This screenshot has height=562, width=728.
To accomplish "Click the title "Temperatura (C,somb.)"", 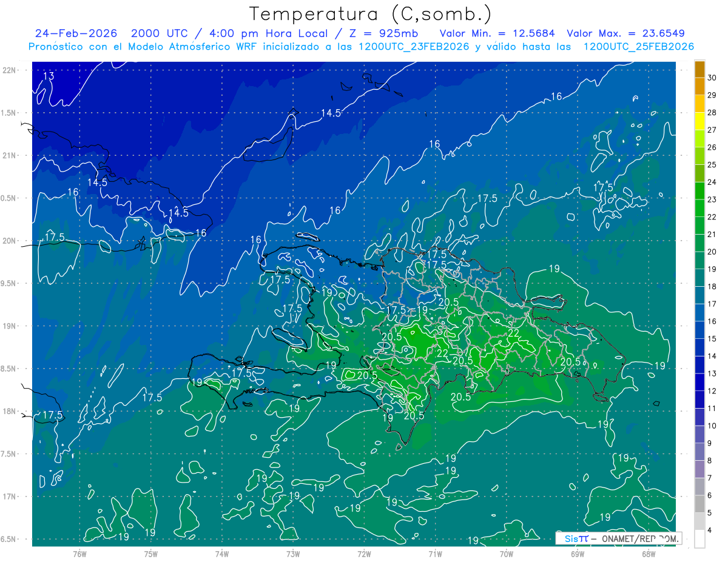I will (370, 14).
